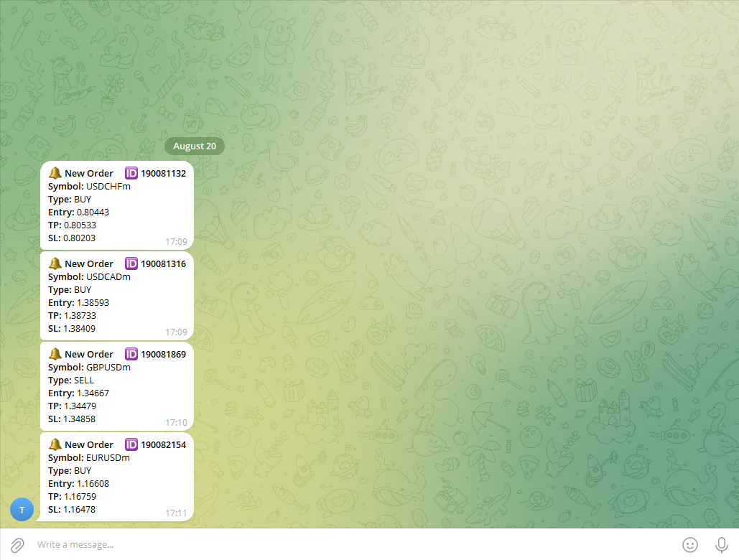The width and height of the screenshot is (739, 560).
Task: Click the Entry price 0.80443 text
Action: tap(79, 212)
